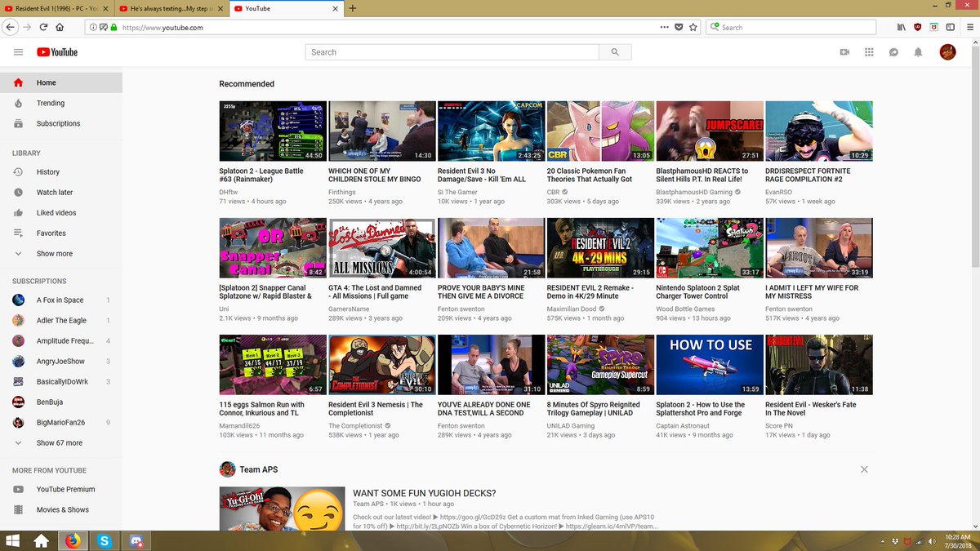This screenshot has width=980, height=551.
Task: Open WANT SOME FUN YUGIOH DECKS video title
Action: coord(424,493)
